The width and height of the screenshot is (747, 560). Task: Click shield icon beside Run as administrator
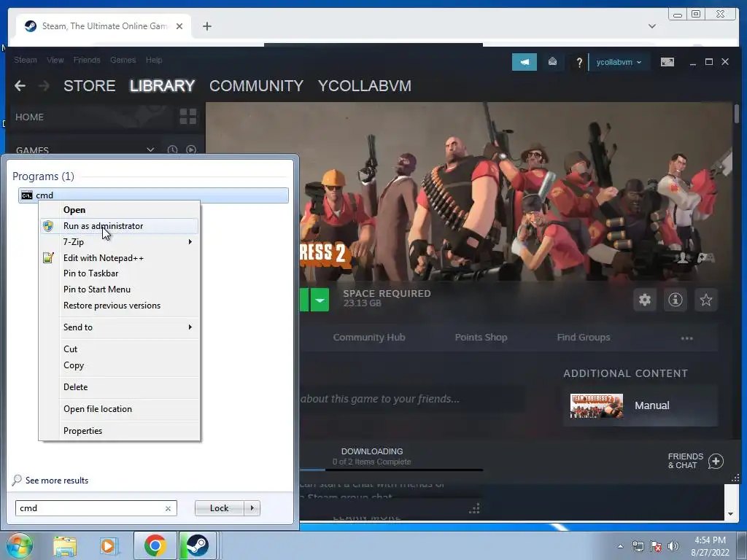click(x=48, y=226)
